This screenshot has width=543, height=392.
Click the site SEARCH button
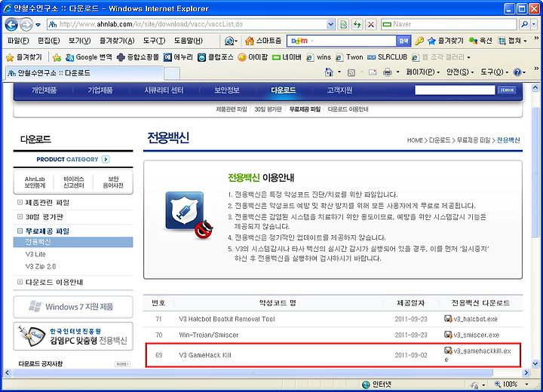click(x=507, y=90)
